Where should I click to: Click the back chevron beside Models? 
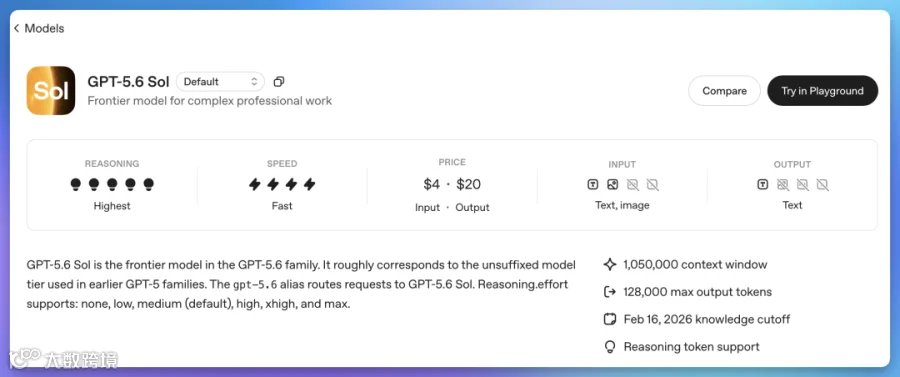pos(17,28)
